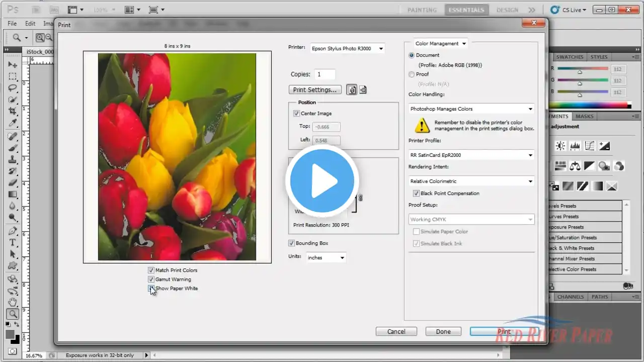The height and width of the screenshot is (362, 644).
Task: Add a Curves adjustment icon
Action: (590, 146)
